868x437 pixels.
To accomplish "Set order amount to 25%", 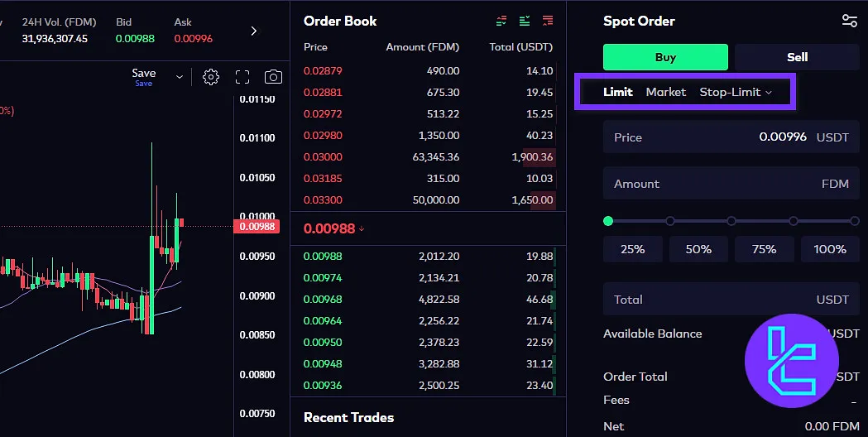I will 632,249.
